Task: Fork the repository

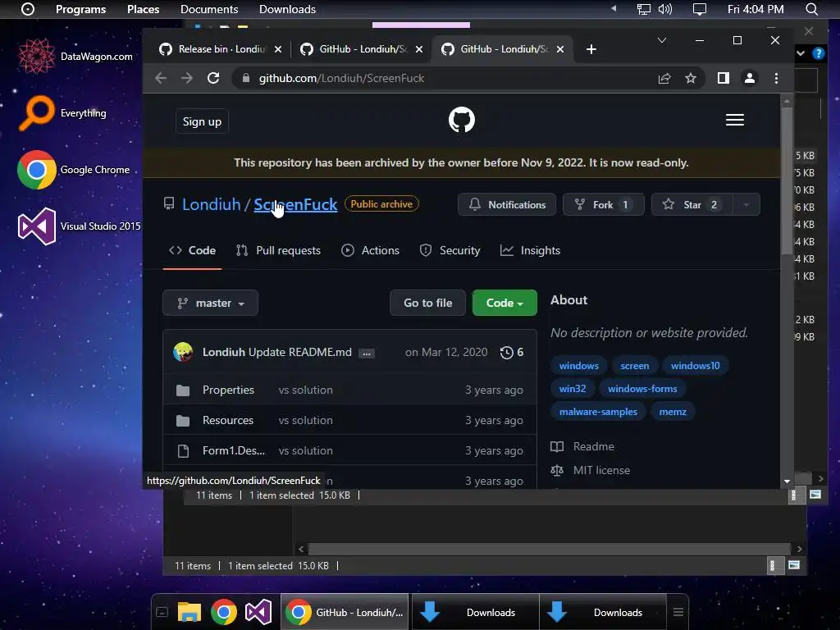Action: (x=603, y=204)
